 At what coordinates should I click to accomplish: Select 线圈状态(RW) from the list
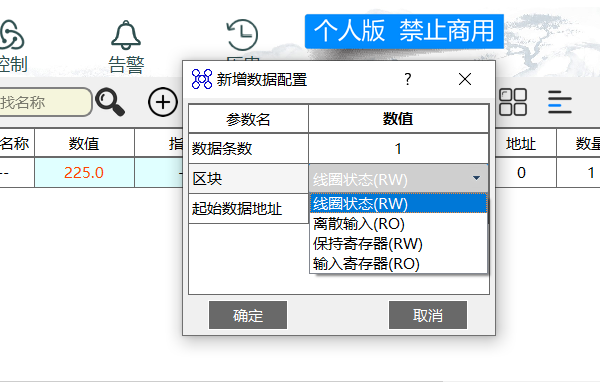[398, 204]
